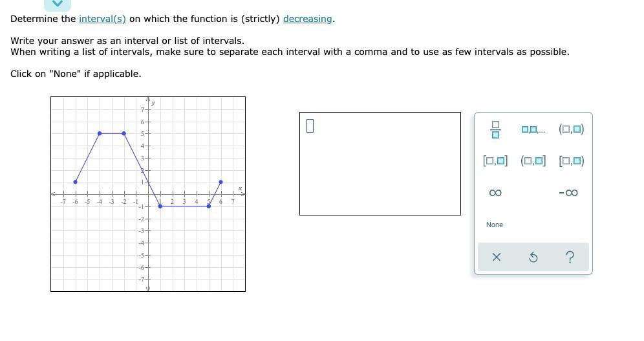Open help with the question mark
Screen dimensions: 644x341
pyautogui.click(x=570, y=258)
